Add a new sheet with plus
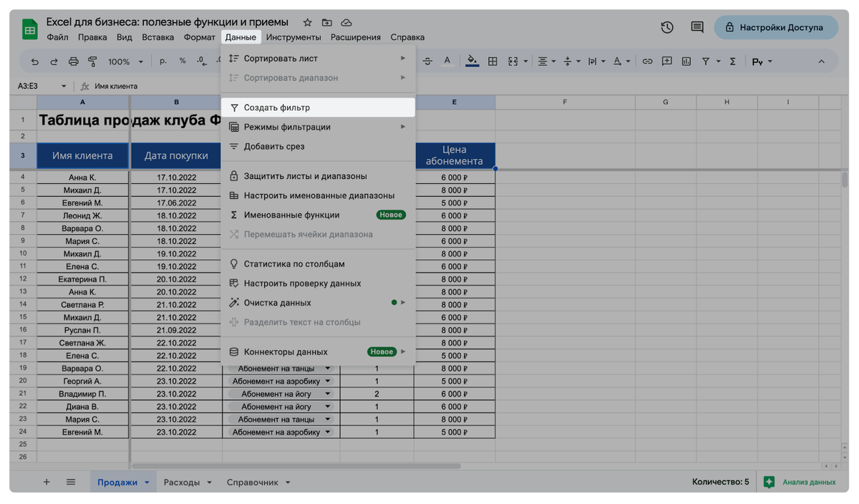Screen dimensions: 859x504 47,482
